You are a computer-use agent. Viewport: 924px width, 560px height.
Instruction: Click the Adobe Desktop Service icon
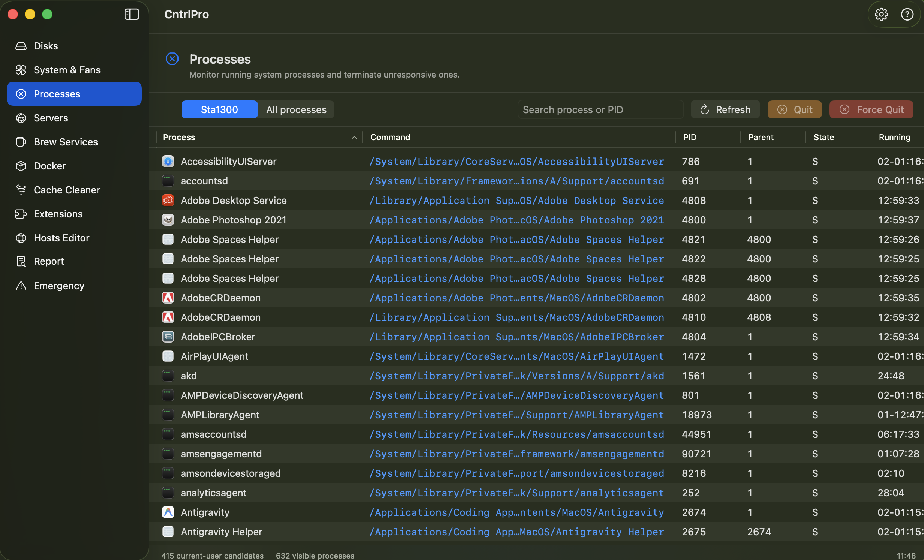[x=168, y=200]
